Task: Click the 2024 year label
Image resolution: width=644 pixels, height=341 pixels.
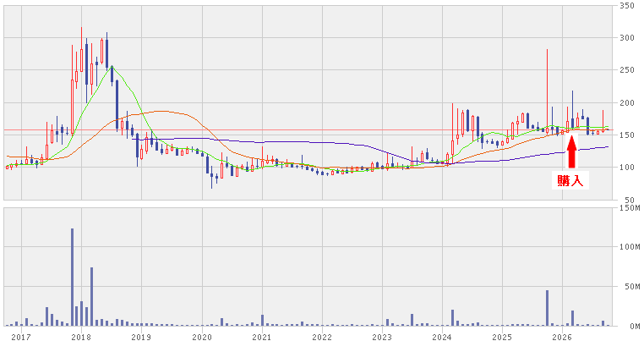Action: [442, 338]
